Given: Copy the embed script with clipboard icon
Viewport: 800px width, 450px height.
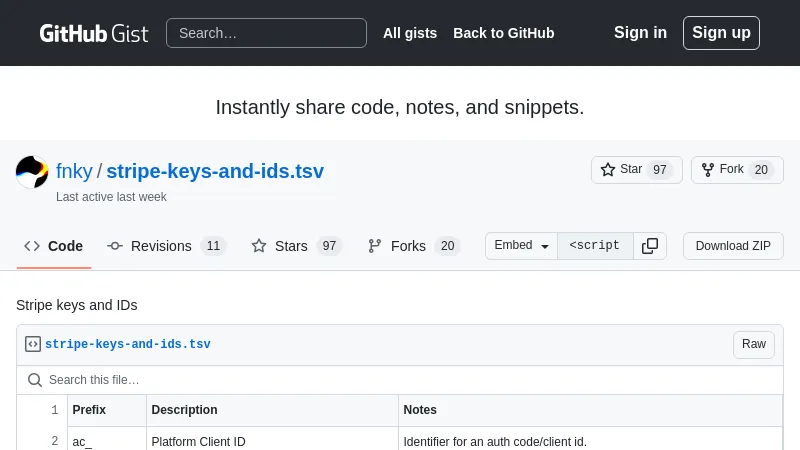Looking at the screenshot, I should tap(650, 246).
